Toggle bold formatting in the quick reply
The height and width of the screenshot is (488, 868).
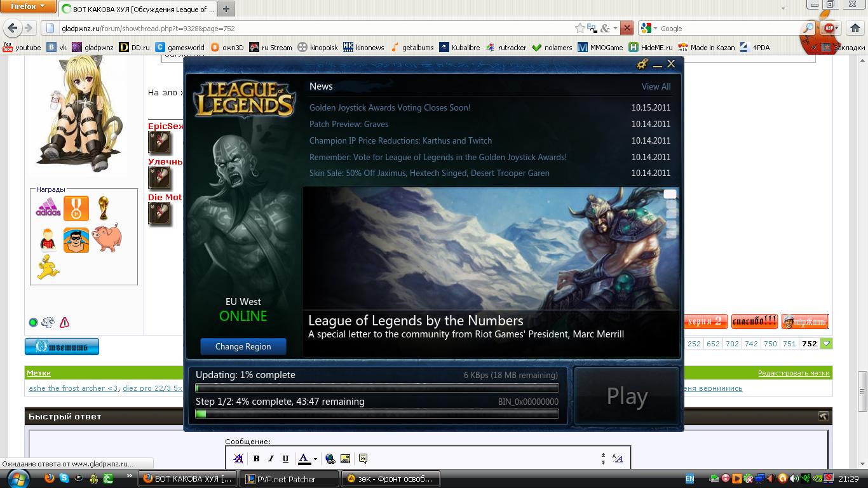tap(256, 459)
